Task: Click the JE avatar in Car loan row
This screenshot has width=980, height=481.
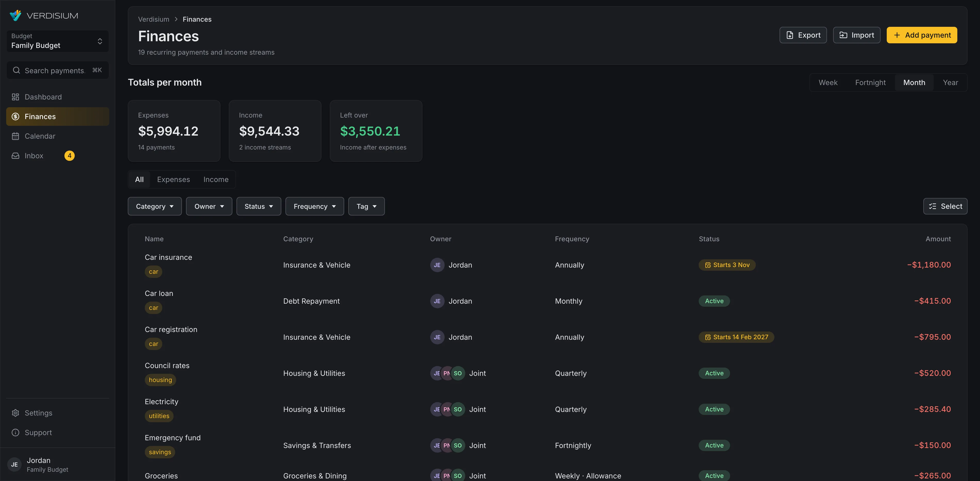Action: pyautogui.click(x=437, y=301)
